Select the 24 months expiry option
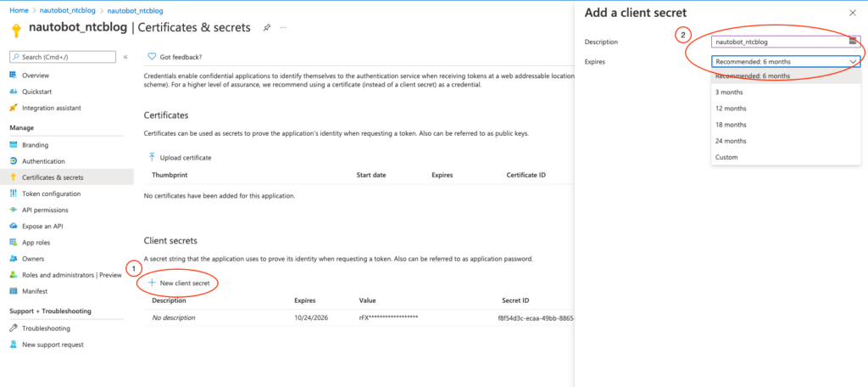 pos(786,141)
